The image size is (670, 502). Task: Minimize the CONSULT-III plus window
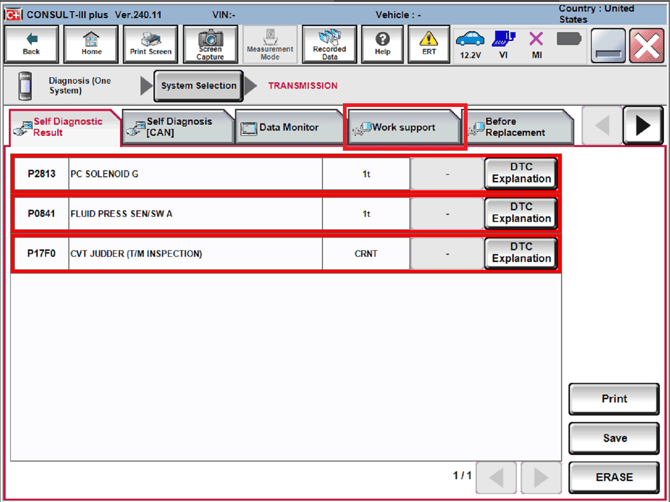click(x=608, y=46)
